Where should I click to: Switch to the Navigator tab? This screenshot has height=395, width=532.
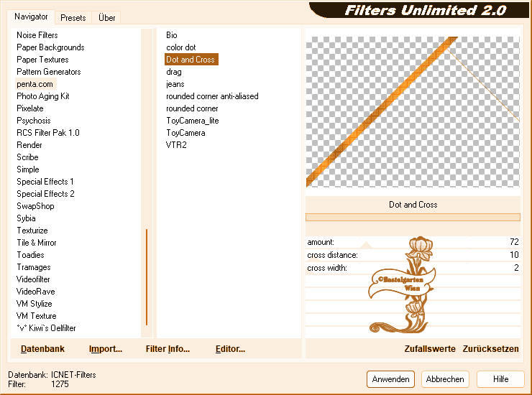pos(31,17)
